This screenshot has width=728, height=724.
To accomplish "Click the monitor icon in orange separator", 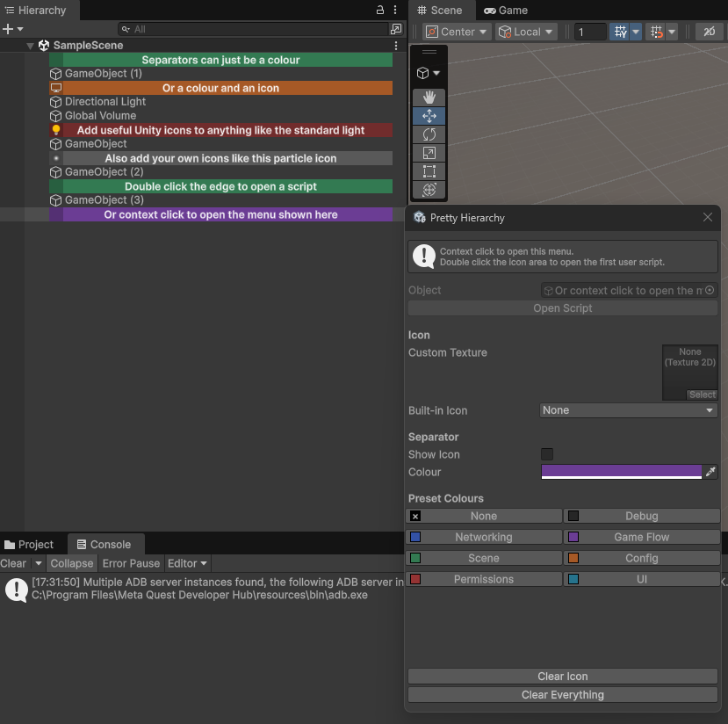I will point(55,88).
